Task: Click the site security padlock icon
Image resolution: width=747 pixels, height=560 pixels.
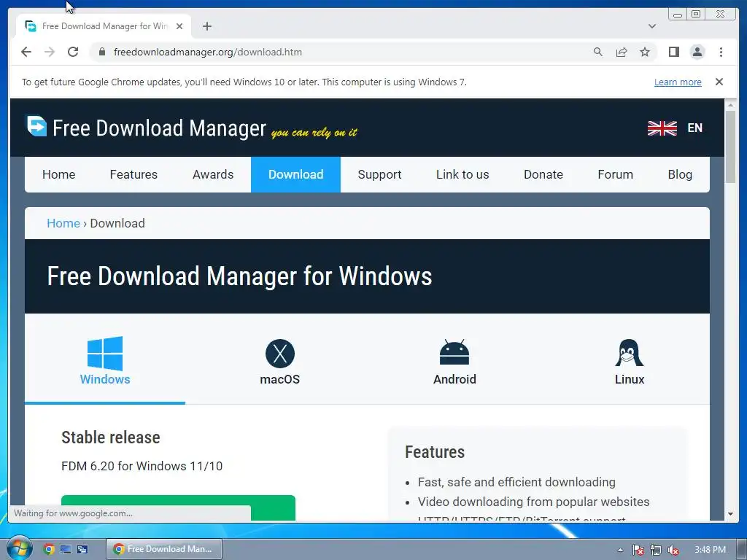Action: click(x=102, y=52)
